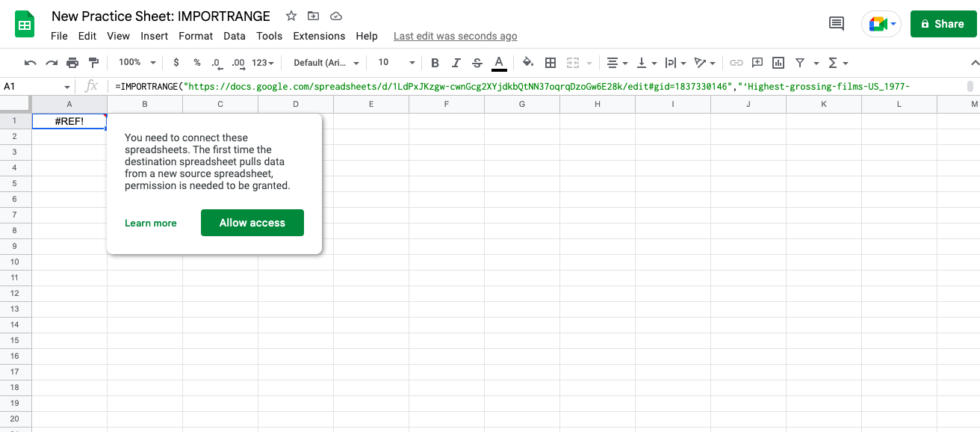Screen dimensions: 980x432
Task: Open the Learn more link
Action: (x=151, y=223)
